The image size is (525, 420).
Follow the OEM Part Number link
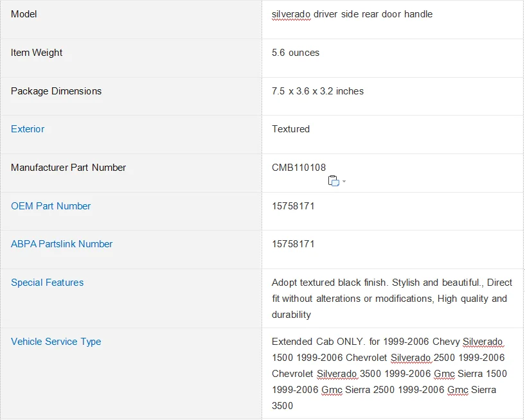[51, 206]
